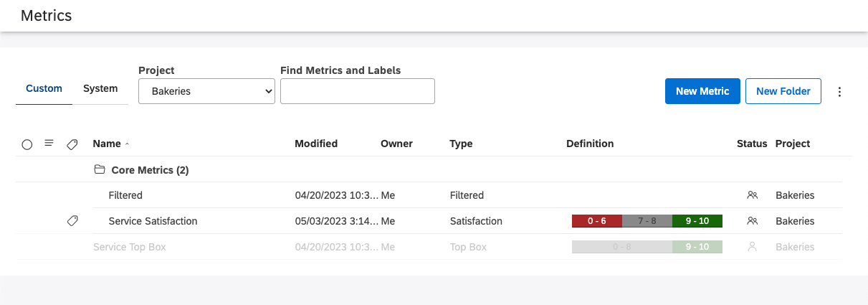Switch to the System tab
868x305 pixels.
(x=100, y=89)
